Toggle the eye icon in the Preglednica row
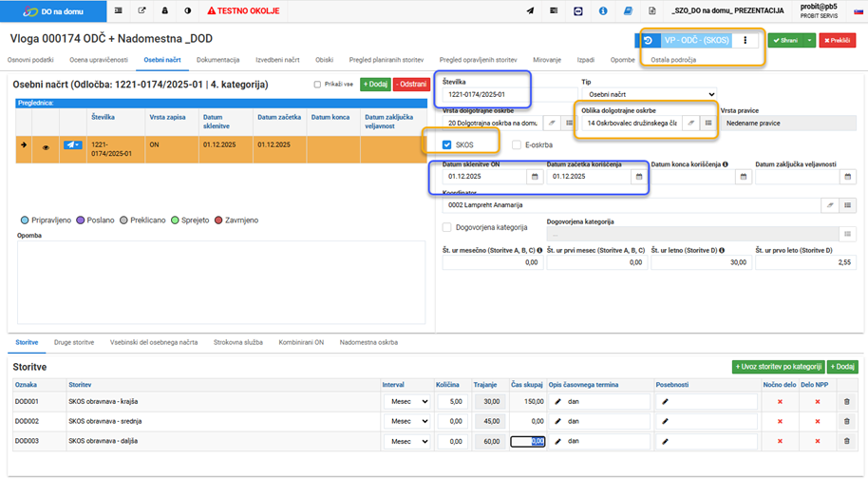This screenshot has height=479, width=868. pyautogui.click(x=46, y=148)
